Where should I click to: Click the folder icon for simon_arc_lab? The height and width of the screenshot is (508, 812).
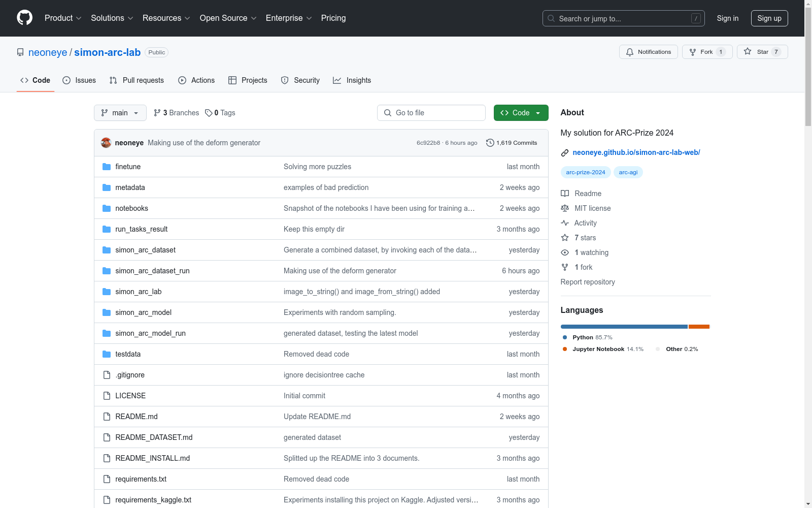[107, 292]
